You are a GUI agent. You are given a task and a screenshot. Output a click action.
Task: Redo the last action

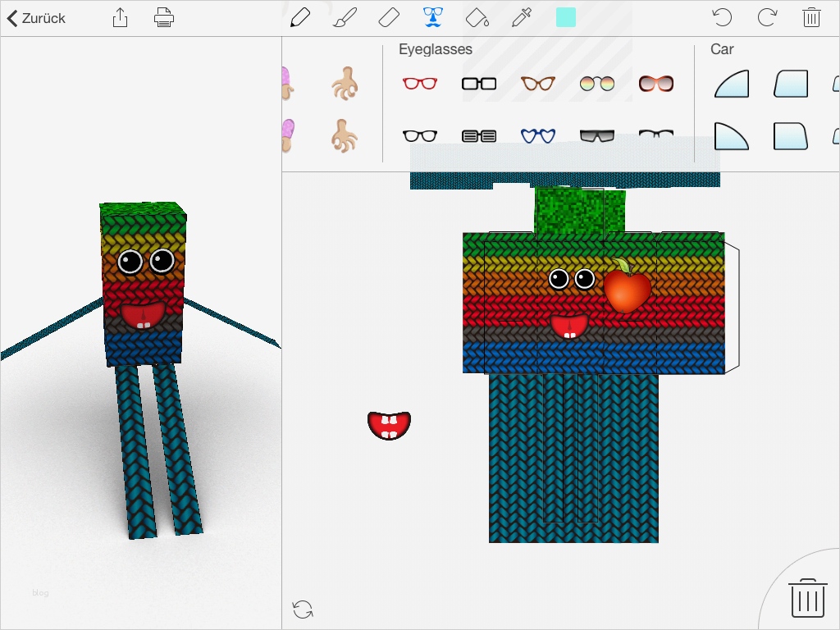click(767, 18)
